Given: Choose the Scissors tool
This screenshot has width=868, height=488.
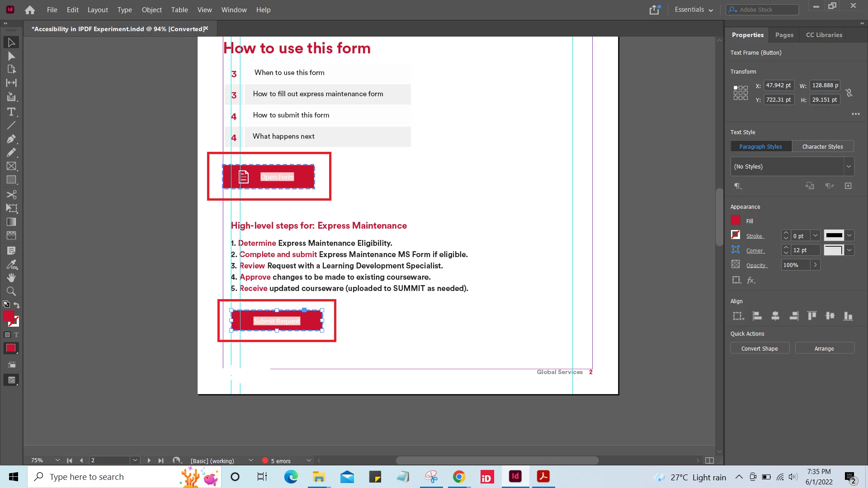Looking at the screenshot, I should pos(11,195).
